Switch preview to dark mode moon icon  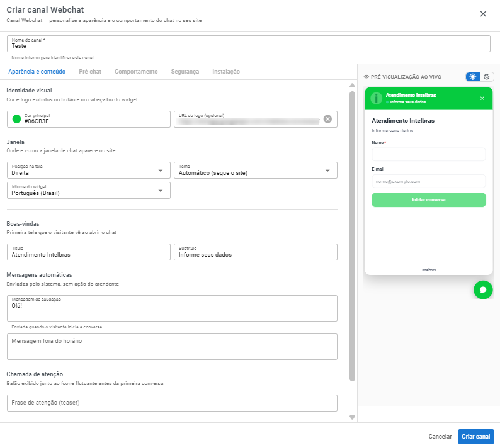click(x=487, y=77)
